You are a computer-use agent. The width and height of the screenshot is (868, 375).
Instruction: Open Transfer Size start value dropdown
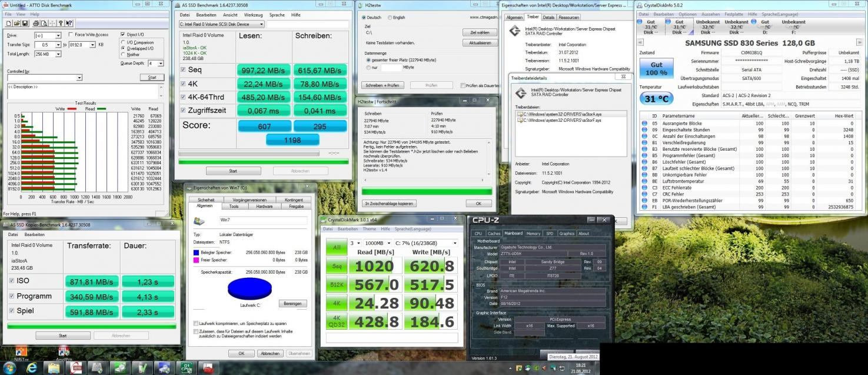pos(58,45)
